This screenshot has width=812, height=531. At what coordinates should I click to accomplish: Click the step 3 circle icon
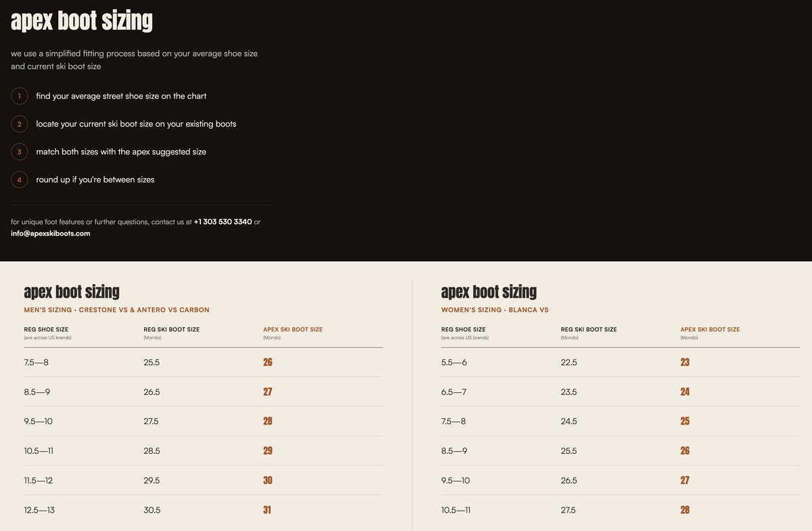pyautogui.click(x=20, y=152)
